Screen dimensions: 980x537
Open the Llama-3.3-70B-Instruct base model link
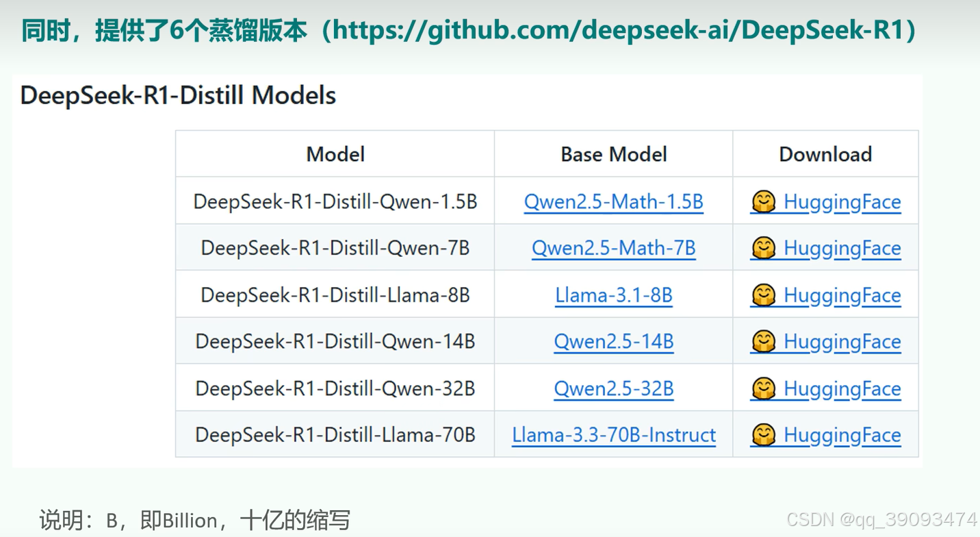click(x=614, y=435)
